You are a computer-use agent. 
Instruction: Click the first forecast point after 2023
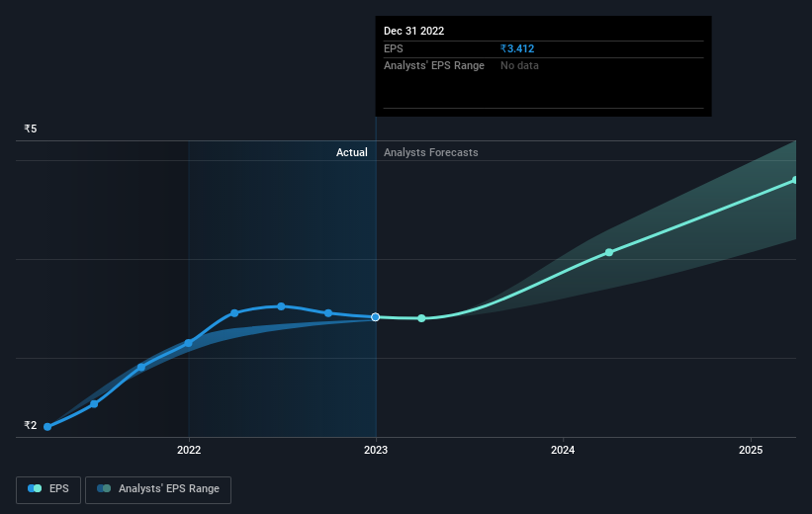[421, 318]
